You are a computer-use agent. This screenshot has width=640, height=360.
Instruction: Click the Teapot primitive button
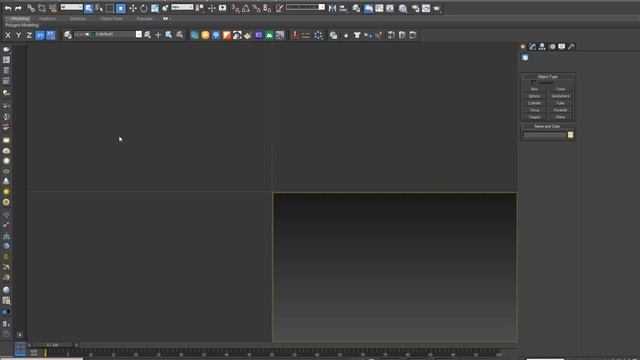534,117
